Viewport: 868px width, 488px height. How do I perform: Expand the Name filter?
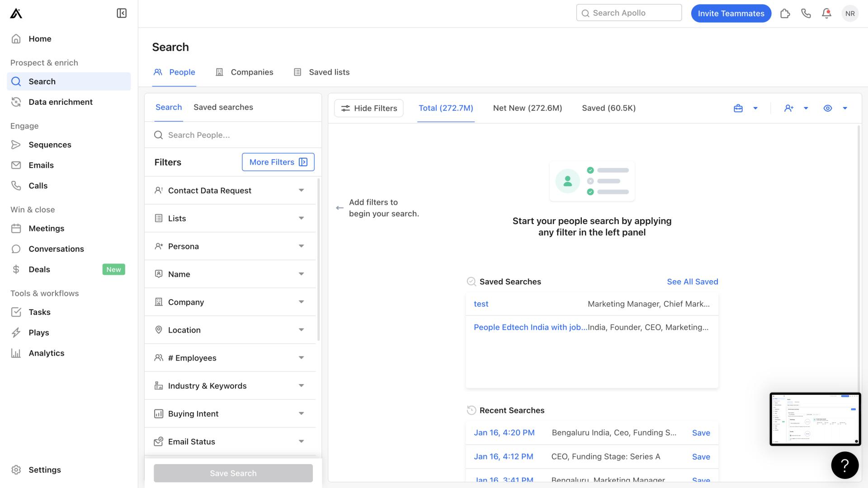(x=230, y=274)
